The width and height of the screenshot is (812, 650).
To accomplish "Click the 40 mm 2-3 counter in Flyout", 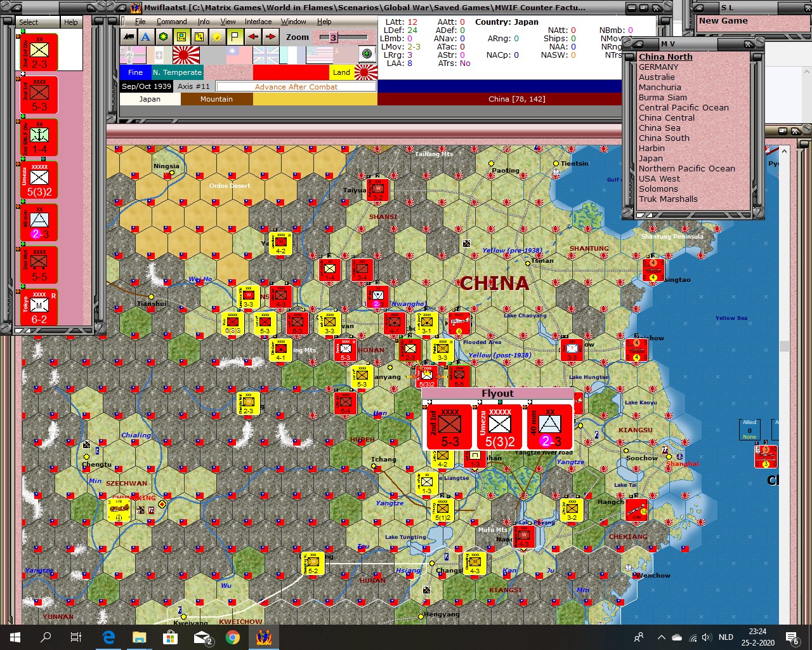I will (549, 426).
